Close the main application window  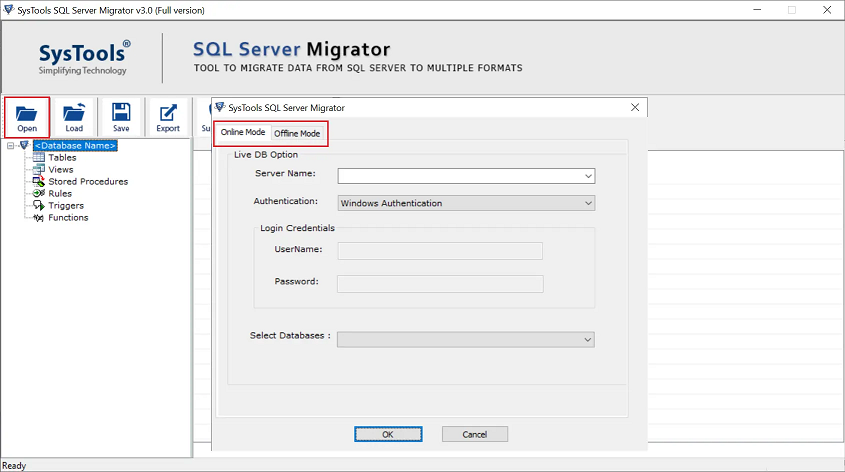tap(827, 10)
